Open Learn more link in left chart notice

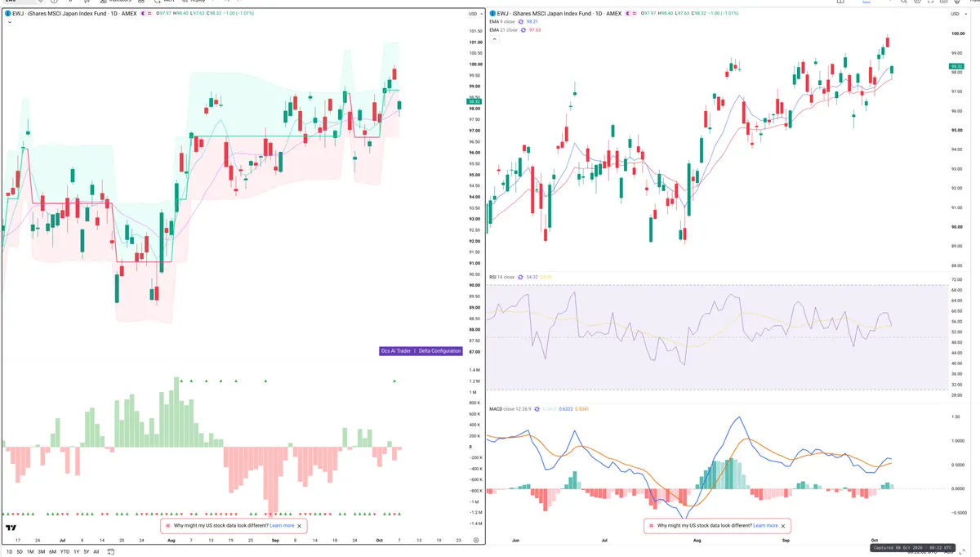(282, 526)
